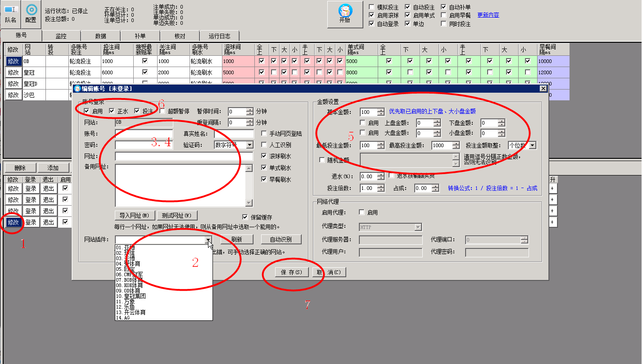
Task: Enable the 启用代理 checkbox
Action: click(362, 212)
